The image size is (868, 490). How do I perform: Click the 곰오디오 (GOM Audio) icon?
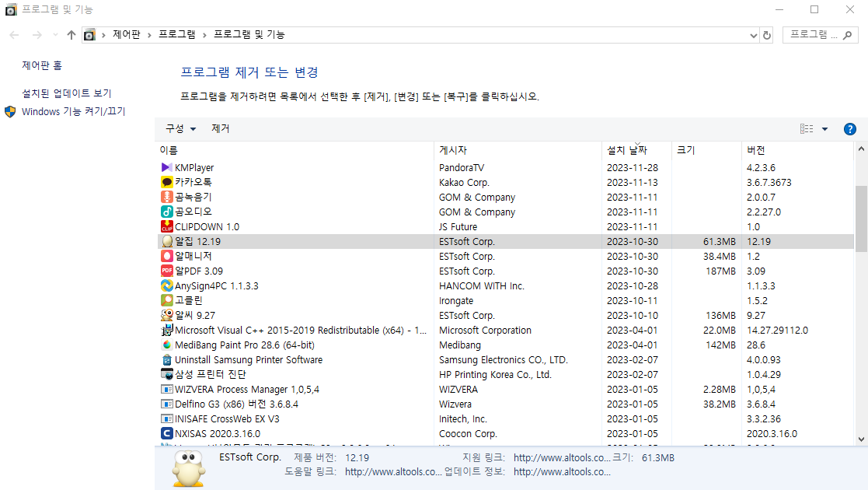[167, 212]
